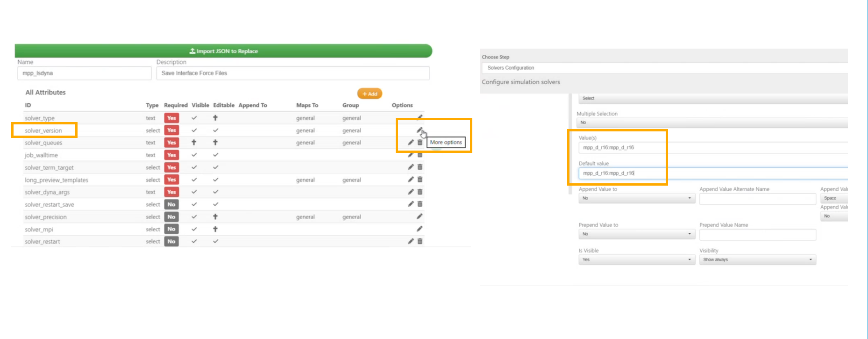868x339 pixels.
Task: Click the pencil edit icon for solver_version
Action: tap(419, 130)
